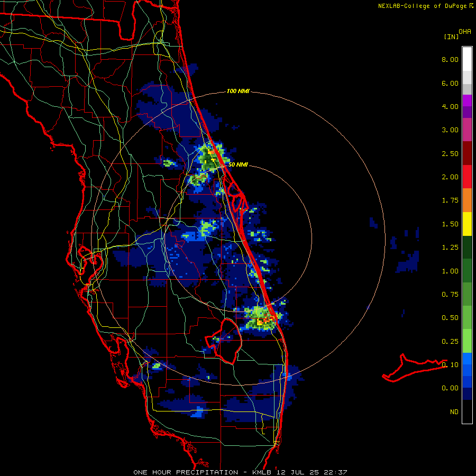Click the 6.00 legend value
This screenshot has width=476, height=476.
[450, 83]
